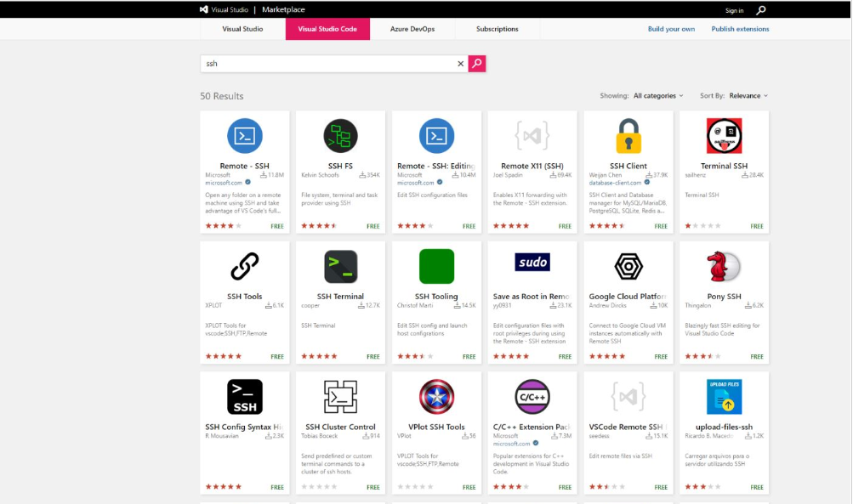Open the SSH Client padlock icon
The image size is (853, 504).
(628, 136)
